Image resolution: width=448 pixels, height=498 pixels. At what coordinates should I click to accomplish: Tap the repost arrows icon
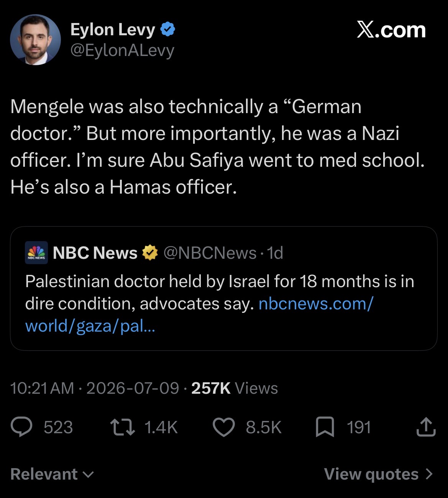point(123,427)
